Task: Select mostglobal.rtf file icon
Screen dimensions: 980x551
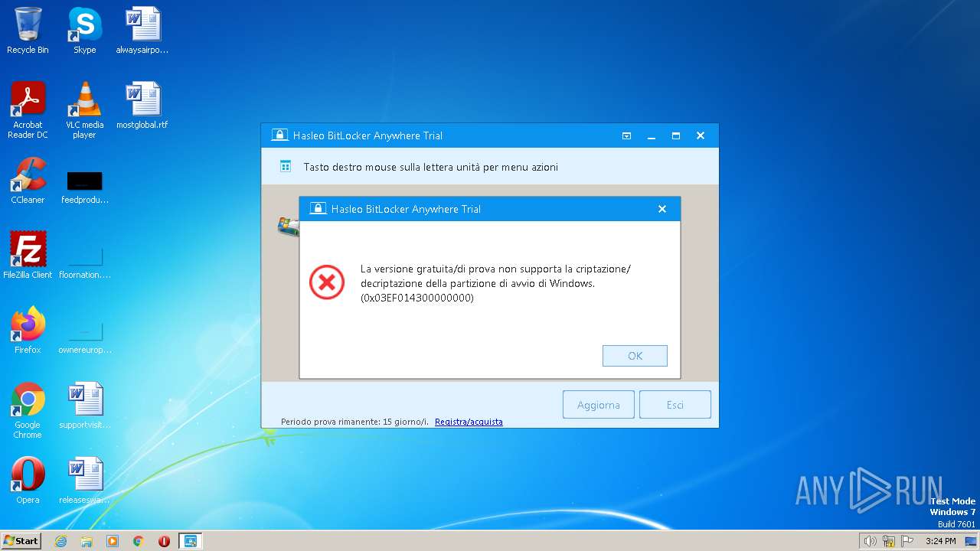Action: [x=142, y=106]
